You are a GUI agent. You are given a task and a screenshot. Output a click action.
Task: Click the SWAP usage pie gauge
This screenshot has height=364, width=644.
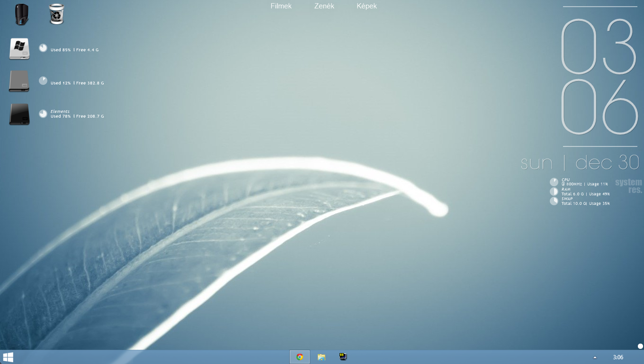(554, 201)
